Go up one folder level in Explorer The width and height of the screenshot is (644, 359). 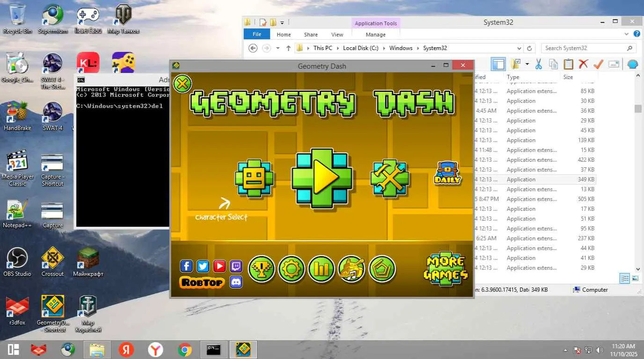coord(288,48)
